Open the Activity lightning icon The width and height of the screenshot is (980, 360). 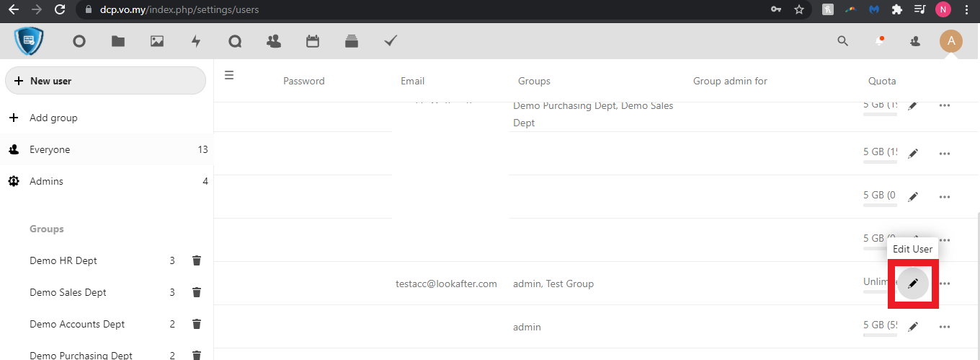(196, 41)
